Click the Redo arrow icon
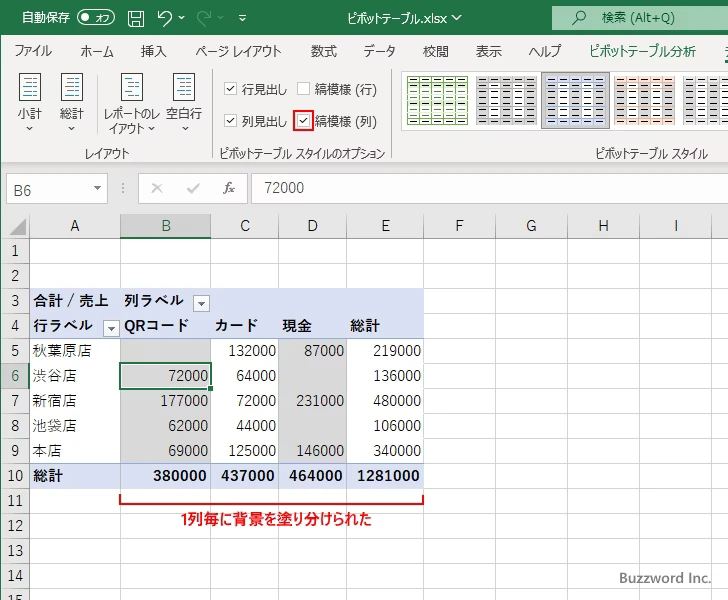728x600 pixels. tap(204, 18)
